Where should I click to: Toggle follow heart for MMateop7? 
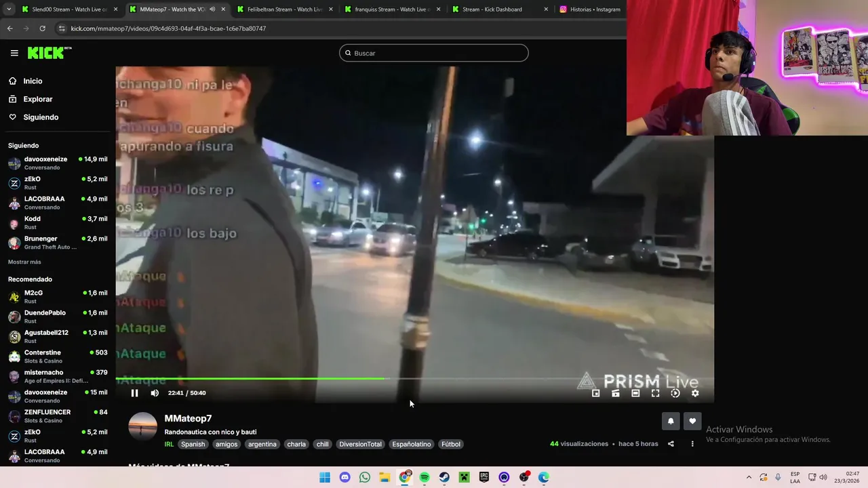(692, 421)
